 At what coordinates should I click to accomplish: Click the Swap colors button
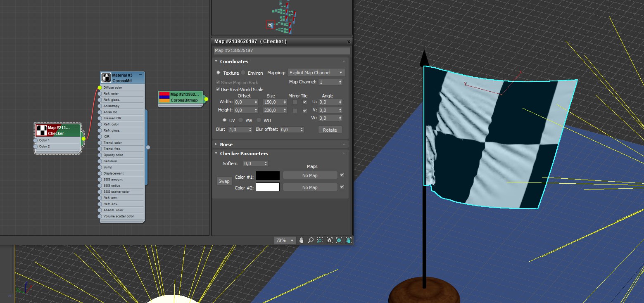pos(224,181)
